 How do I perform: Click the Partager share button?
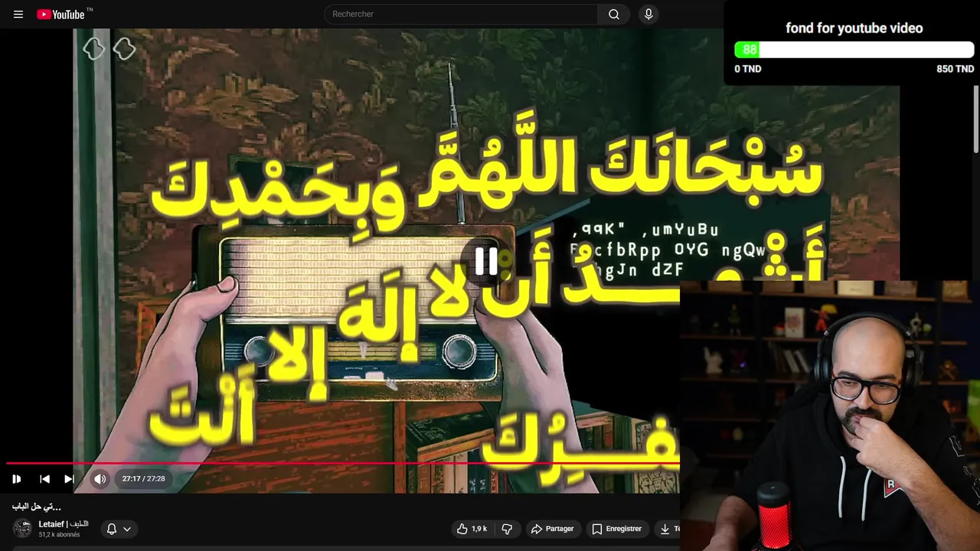(552, 529)
